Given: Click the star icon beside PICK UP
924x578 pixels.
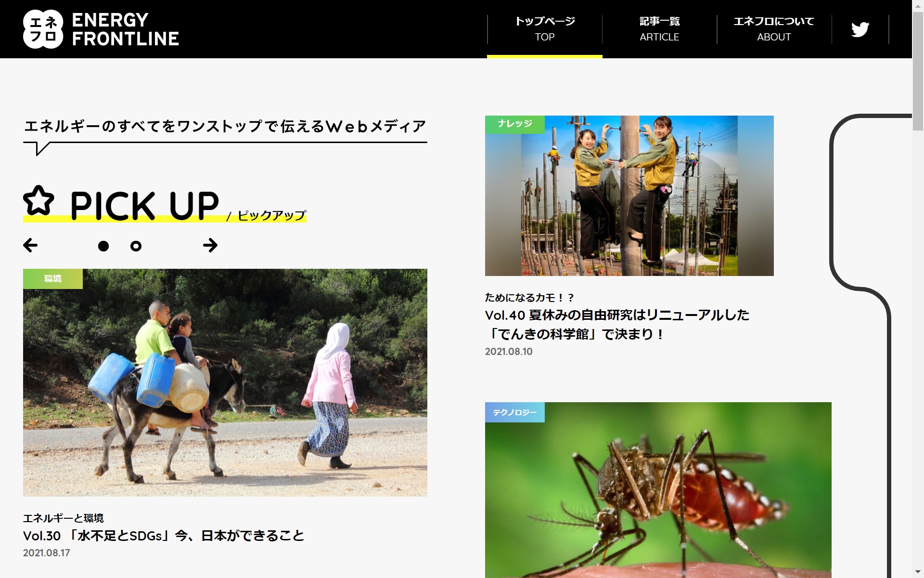Looking at the screenshot, I should click(38, 201).
